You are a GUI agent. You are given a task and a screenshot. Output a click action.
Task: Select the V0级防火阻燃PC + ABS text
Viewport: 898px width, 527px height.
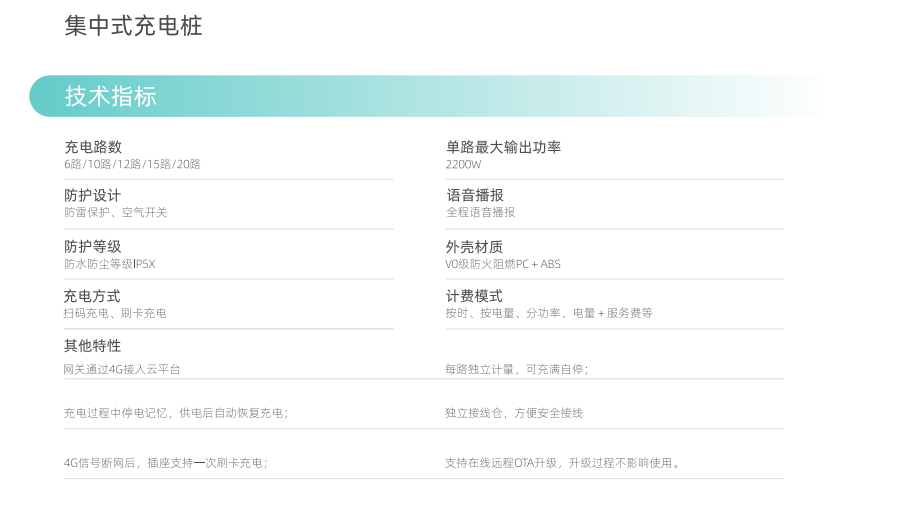click(x=503, y=264)
